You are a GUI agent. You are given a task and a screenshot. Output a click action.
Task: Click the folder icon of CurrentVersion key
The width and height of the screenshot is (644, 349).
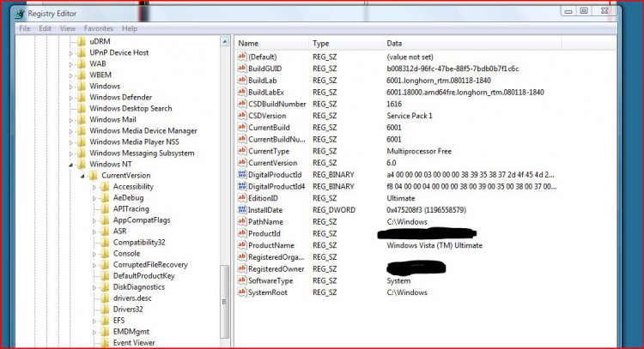tap(94, 176)
